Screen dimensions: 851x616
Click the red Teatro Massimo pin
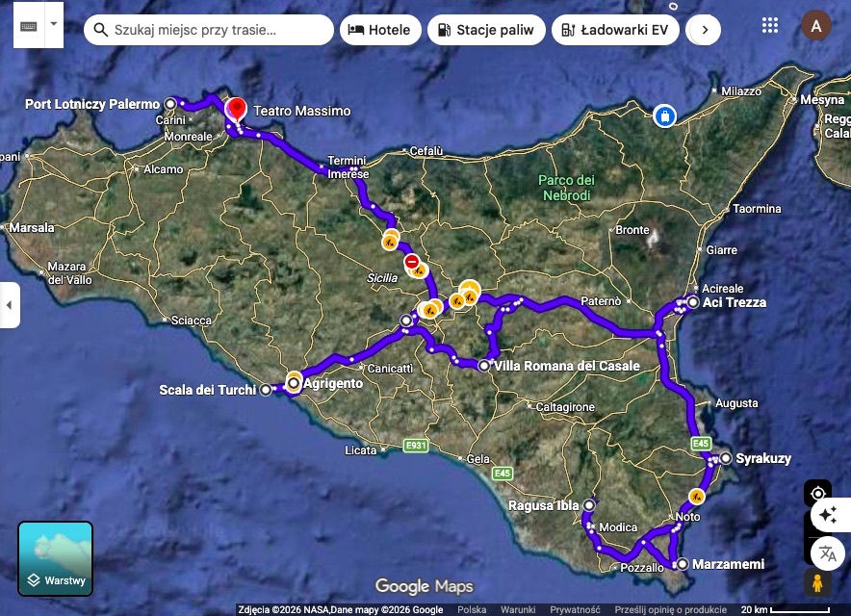[x=236, y=109]
